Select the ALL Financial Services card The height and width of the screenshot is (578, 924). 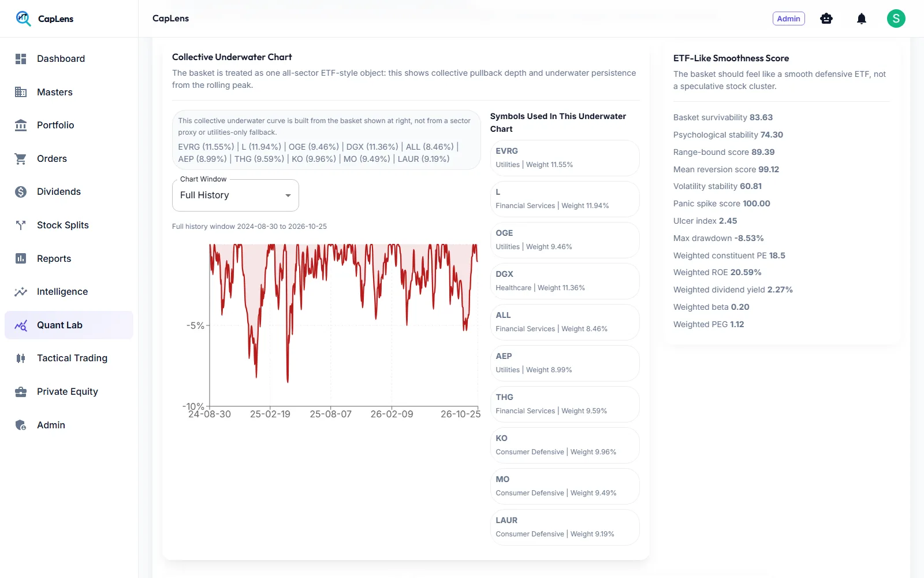pos(565,322)
